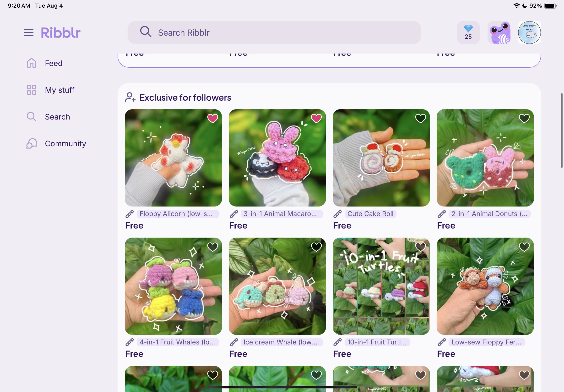Image resolution: width=564 pixels, height=392 pixels.
Task: Click the Free price under Ice cream Whale
Action: [x=238, y=354]
